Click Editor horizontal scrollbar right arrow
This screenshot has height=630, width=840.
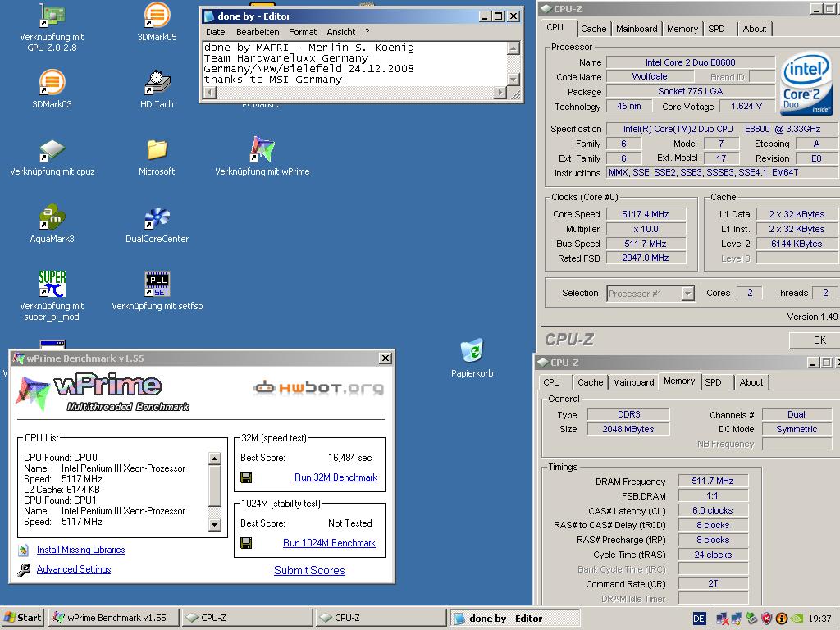pos(500,93)
